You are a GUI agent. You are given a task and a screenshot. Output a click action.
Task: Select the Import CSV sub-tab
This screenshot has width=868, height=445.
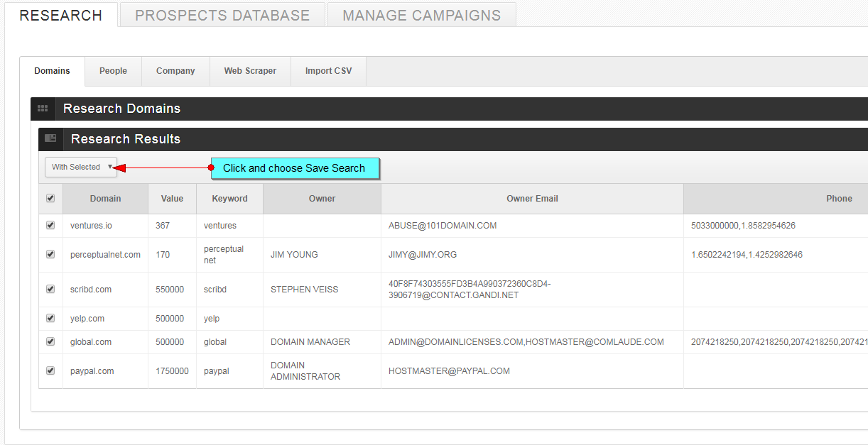pos(328,71)
